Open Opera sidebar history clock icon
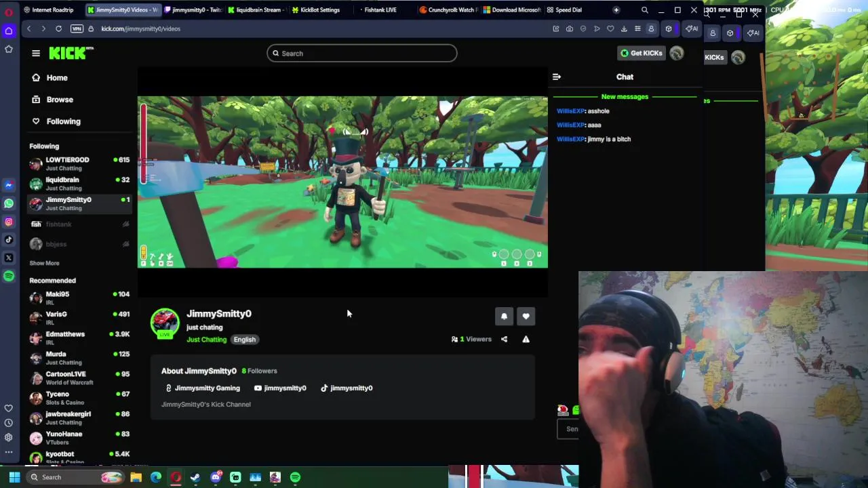Viewport: 868px width, 488px height. coord(9,422)
